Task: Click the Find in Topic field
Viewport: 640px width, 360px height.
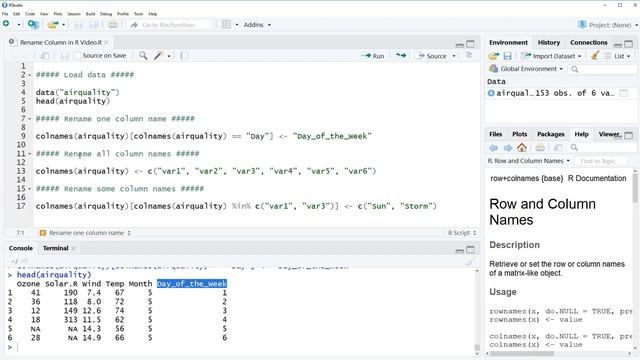Action: tap(602, 161)
